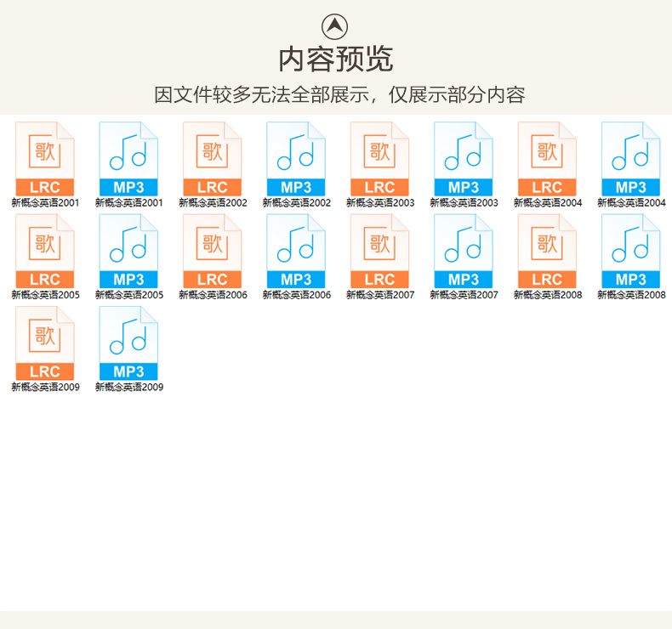Click the up-arrow circle icon above 内容预览
This screenshot has height=629, width=672.
click(334, 26)
